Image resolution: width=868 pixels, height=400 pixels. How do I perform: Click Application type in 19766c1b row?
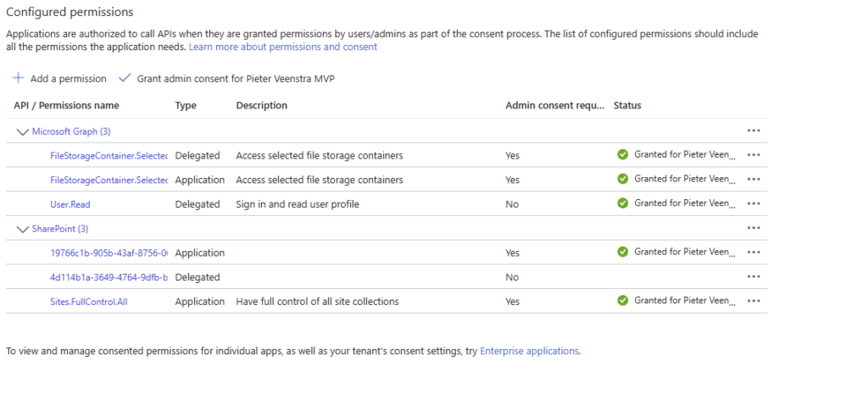coord(200,253)
